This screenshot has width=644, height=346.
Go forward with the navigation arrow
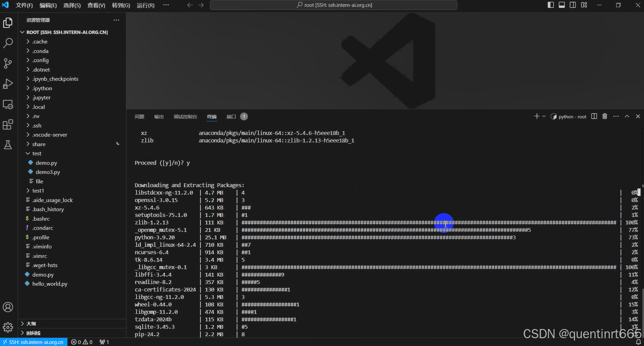coord(201,5)
